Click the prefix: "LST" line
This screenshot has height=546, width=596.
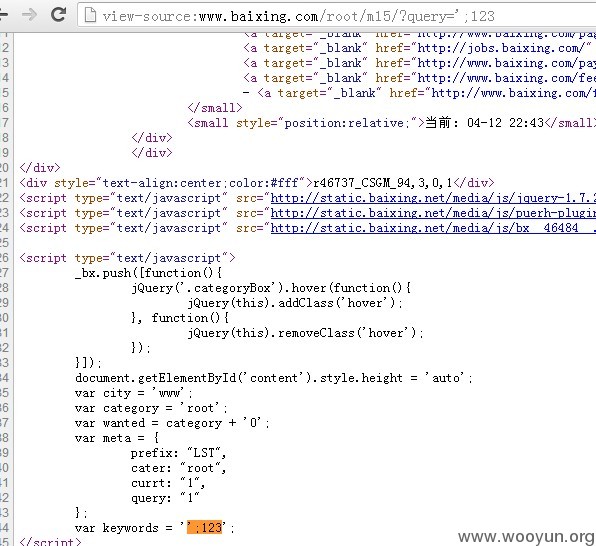pyautogui.click(x=178, y=453)
